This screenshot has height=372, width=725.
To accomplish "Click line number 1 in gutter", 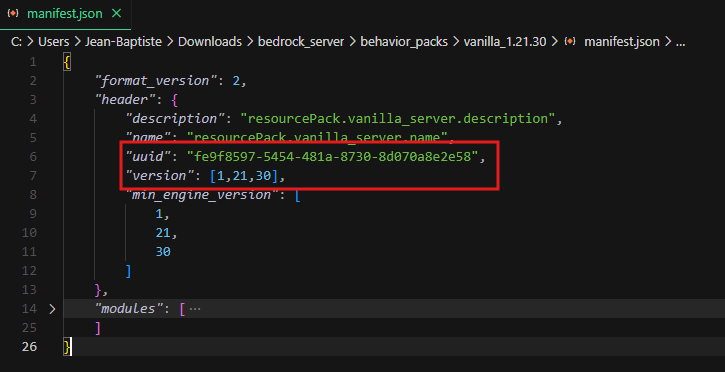I will [x=32, y=62].
